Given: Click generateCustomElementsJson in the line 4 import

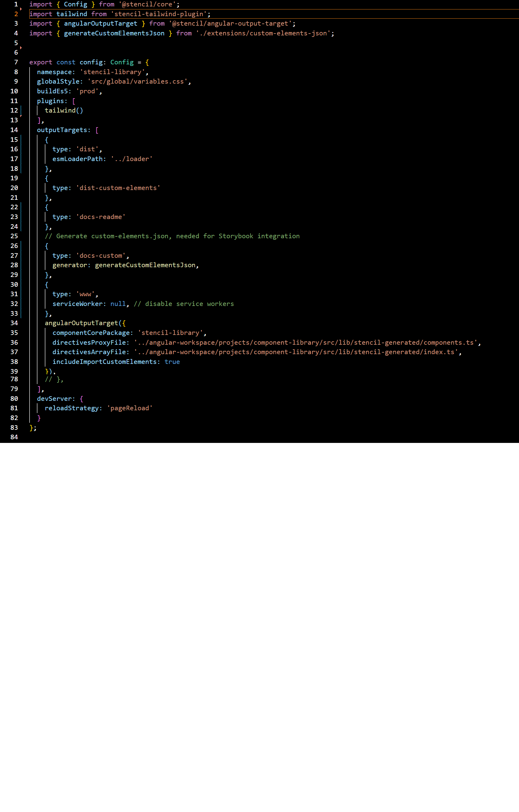Looking at the screenshot, I should pyautogui.click(x=114, y=33).
